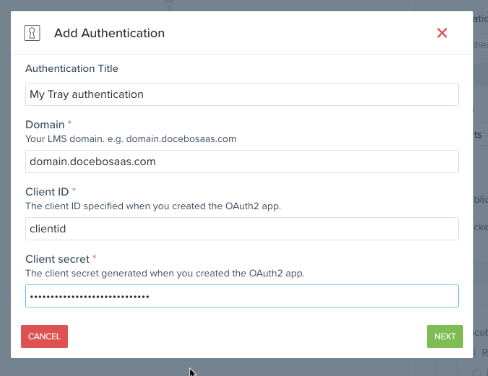The width and height of the screenshot is (488, 376).
Task: Click the 'Client secret' field label
Action: (x=57, y=259)
